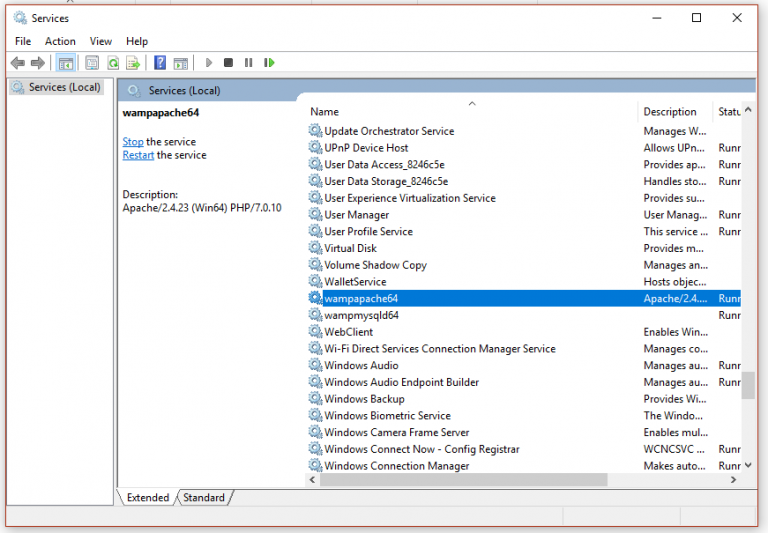Click the horizontal scrollbar left arrow
The height and width of the screenshot is (533, 768).
(312, 480)
